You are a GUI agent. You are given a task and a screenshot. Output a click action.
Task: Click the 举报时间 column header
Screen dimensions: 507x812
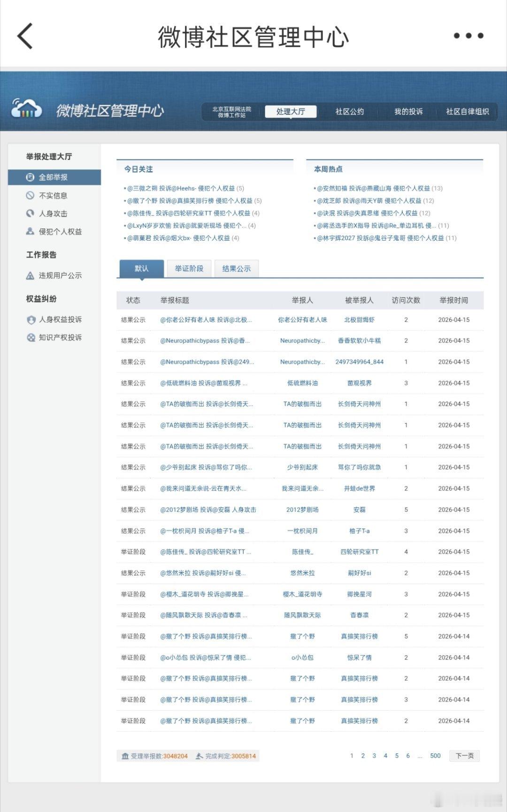point(453,300)
